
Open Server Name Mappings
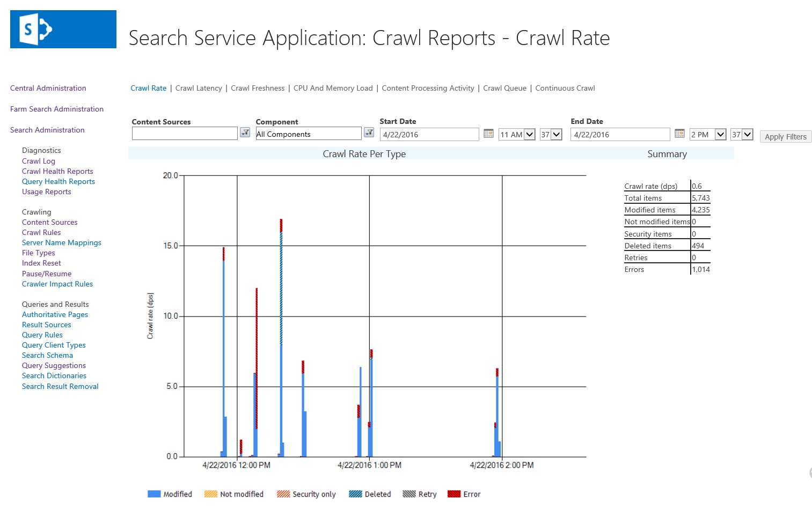pos(62,243)
